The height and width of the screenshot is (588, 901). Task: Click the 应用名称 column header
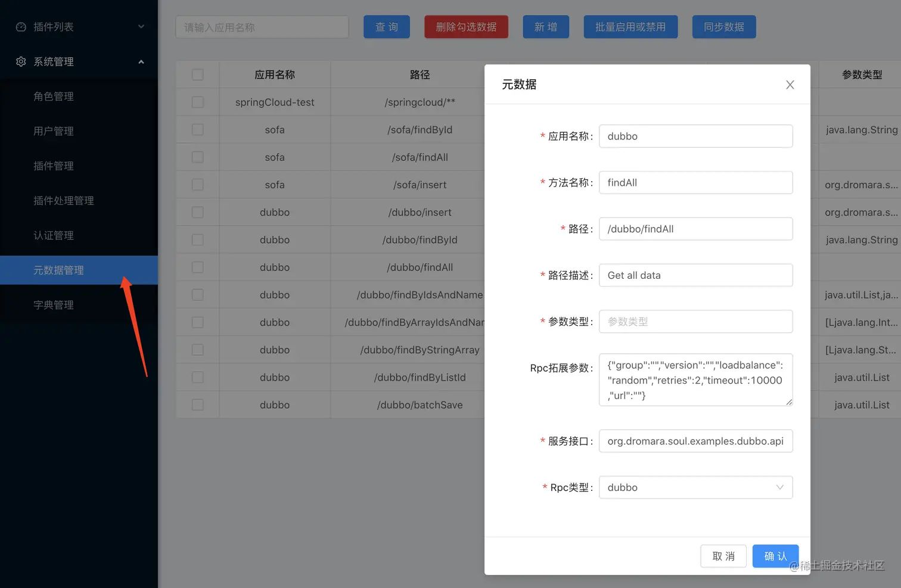pos(275,74)
